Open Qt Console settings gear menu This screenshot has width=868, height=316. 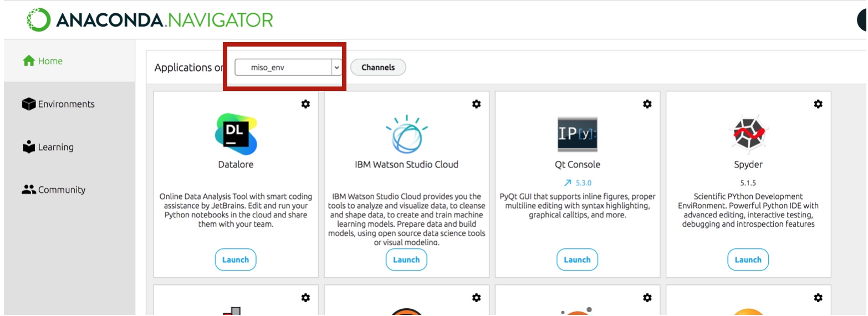pos(647,104)
